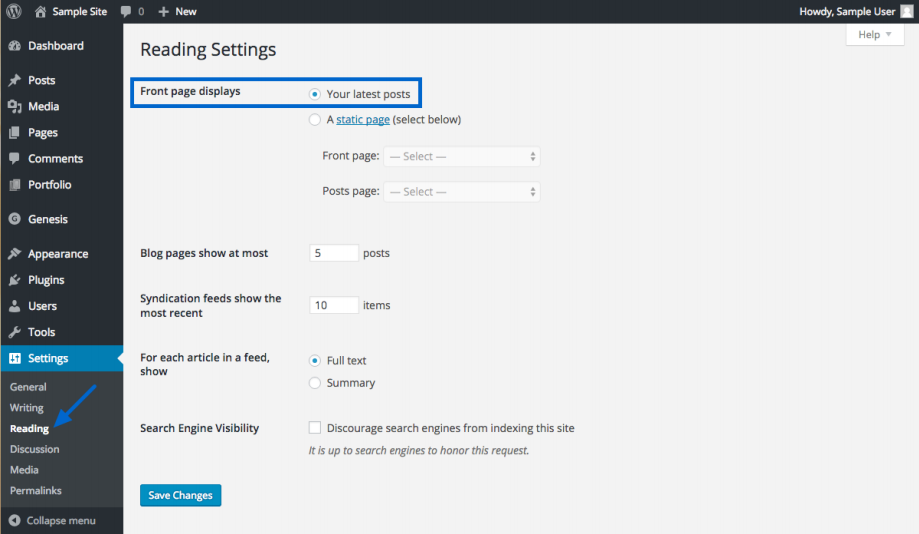Click the 'Blog pages show at most' field
Image resolution: width=919 pixels, height=534 pixels.
pos(334,253)
